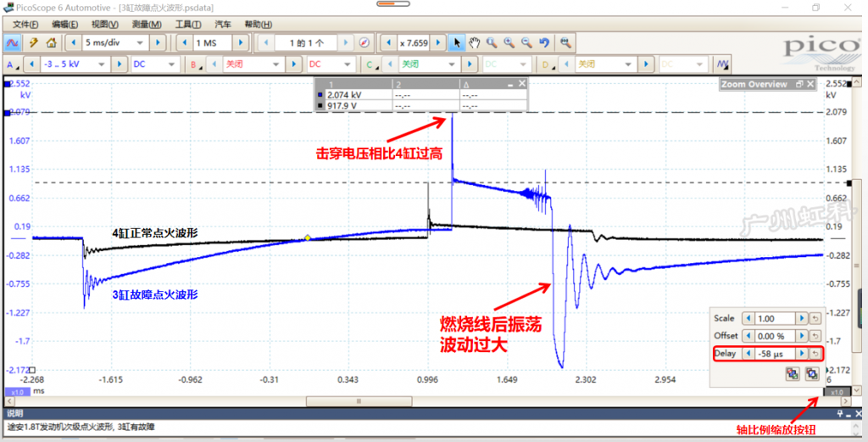Reset the Scale value to default
Image resolution: width=868 pixels, height=442 pixels.
point(815,318)
